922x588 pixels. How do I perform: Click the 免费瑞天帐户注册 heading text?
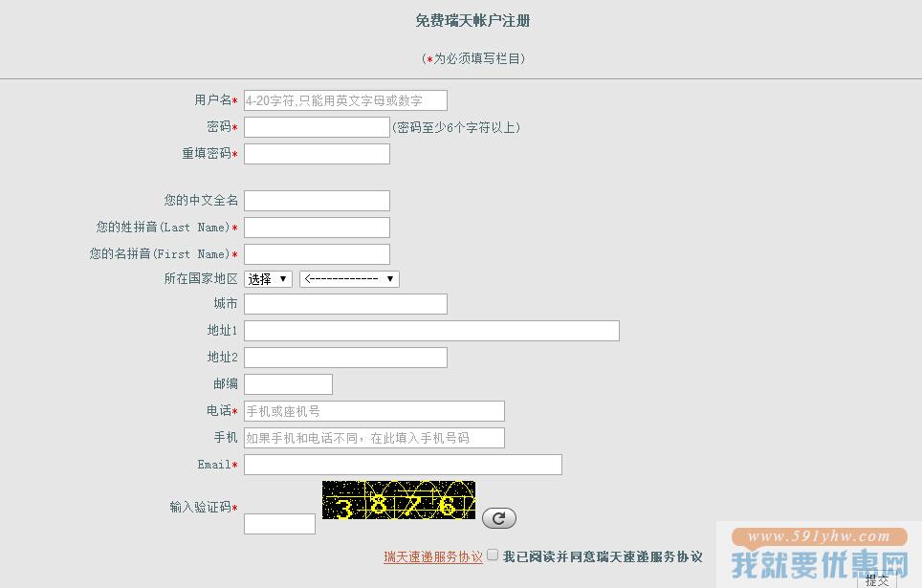[x=472, y=21]
